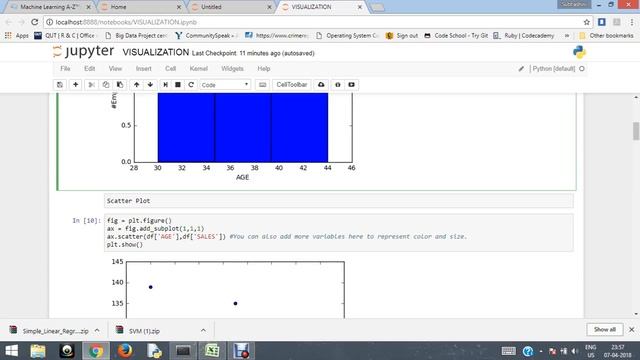Click inside the In [10] code cell

pos(339,233)
